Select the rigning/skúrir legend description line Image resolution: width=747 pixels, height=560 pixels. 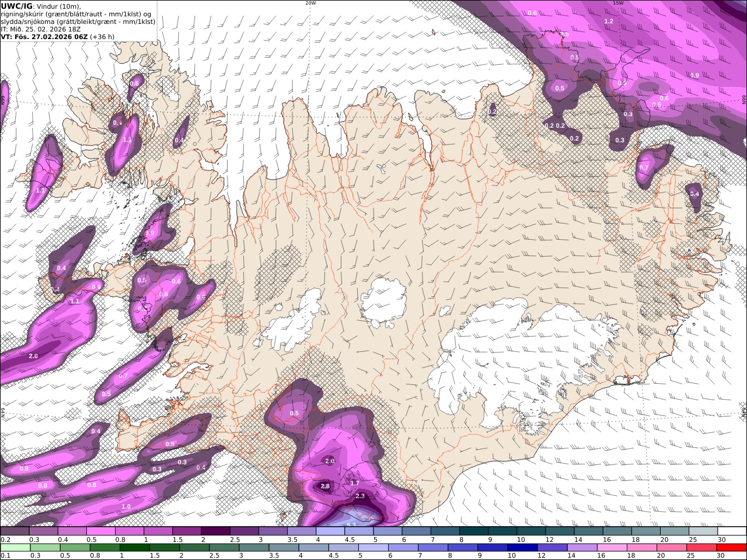pos(75,13)
